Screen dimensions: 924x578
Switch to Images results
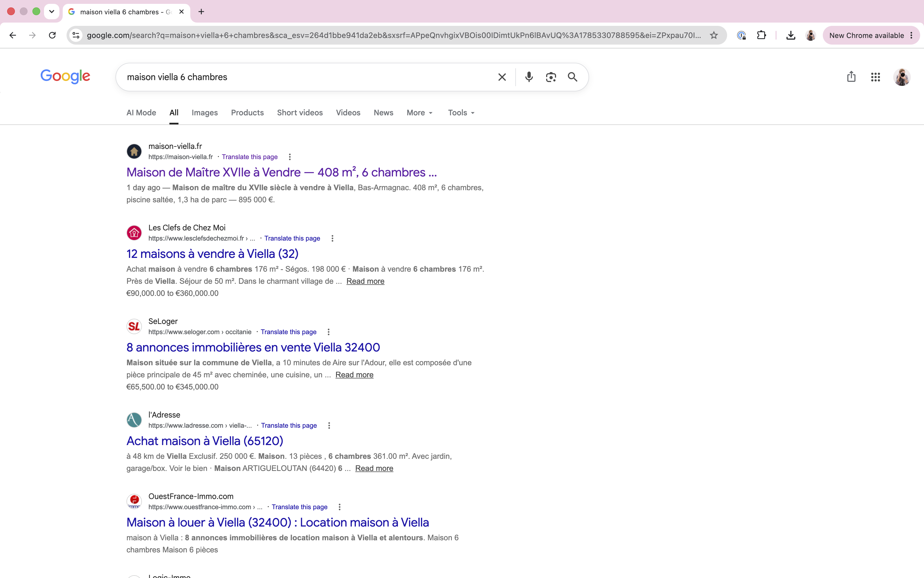[x=205, y=113]
